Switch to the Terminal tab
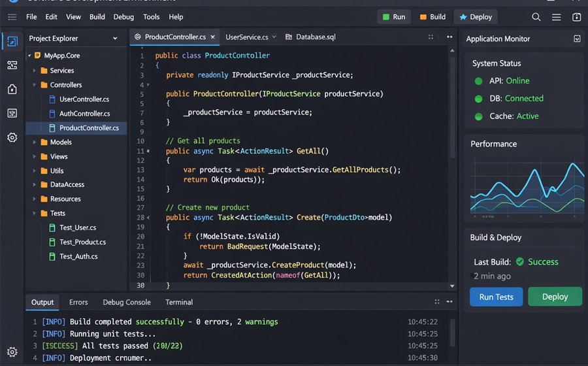This screenshot has height=366, width=588. [179, 302]
